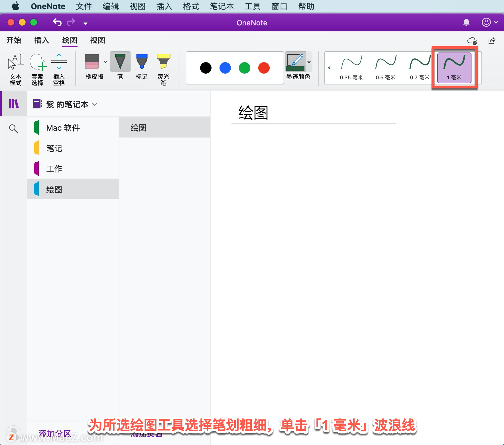Open the 视图 menu in menu bar

click(137, 6)
